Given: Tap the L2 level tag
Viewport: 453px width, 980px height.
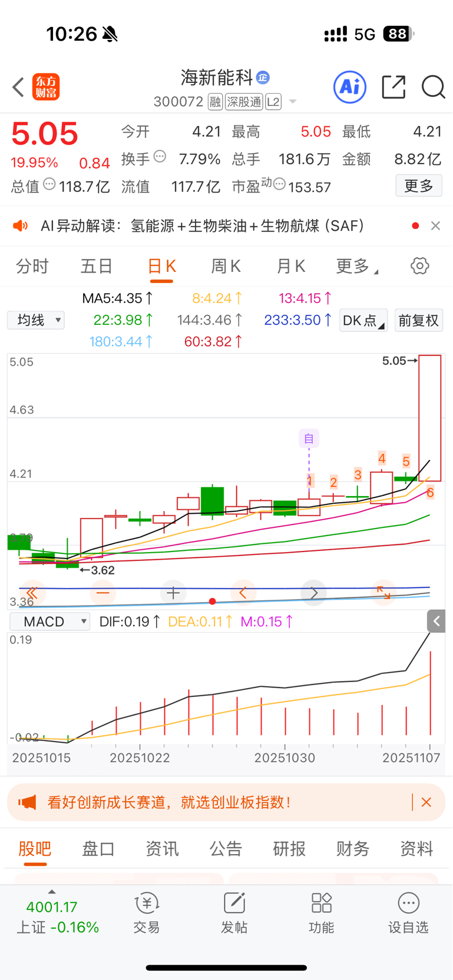Looking at the screenshot, I should pos(273,102).
